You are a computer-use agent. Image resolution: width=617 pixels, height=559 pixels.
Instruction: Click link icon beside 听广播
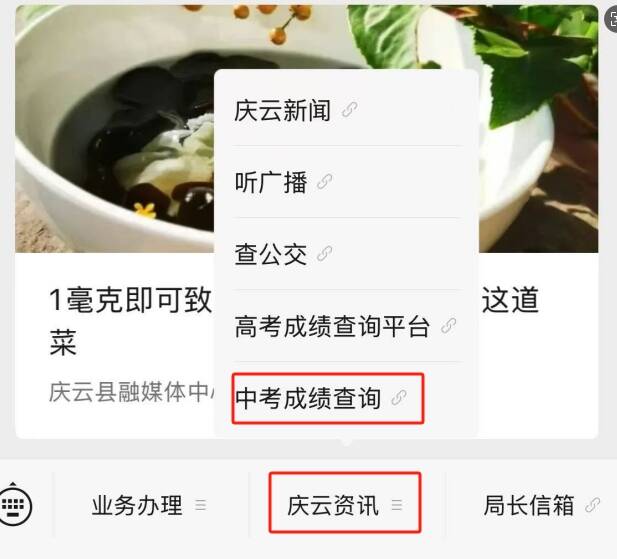point(325,182)
